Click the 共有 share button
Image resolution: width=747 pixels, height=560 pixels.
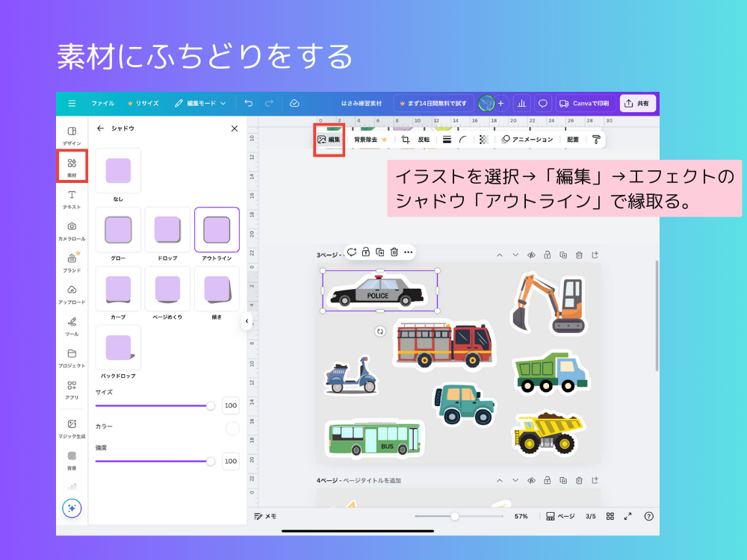pyautogui.click(x=639, y=103)
